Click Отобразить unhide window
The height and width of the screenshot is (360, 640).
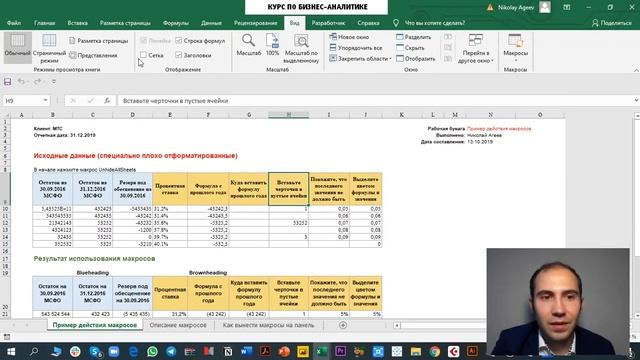[x=416, y=59]
